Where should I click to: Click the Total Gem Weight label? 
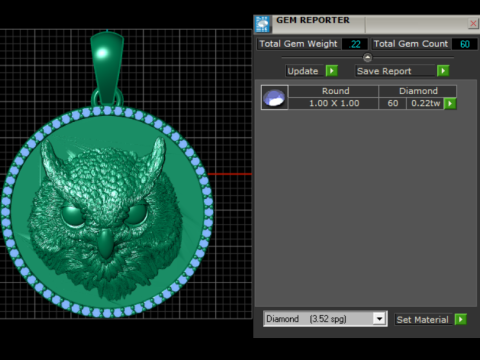point(298,44)
